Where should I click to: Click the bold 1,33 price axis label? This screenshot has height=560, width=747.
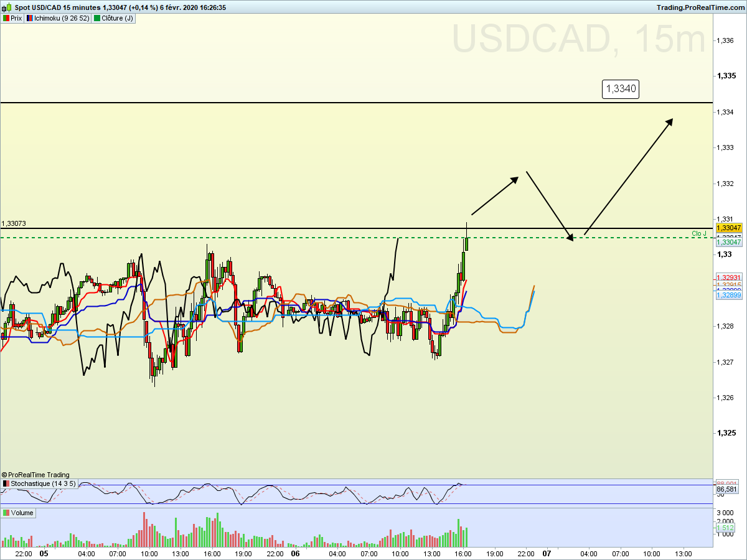(x=724, y=254)
